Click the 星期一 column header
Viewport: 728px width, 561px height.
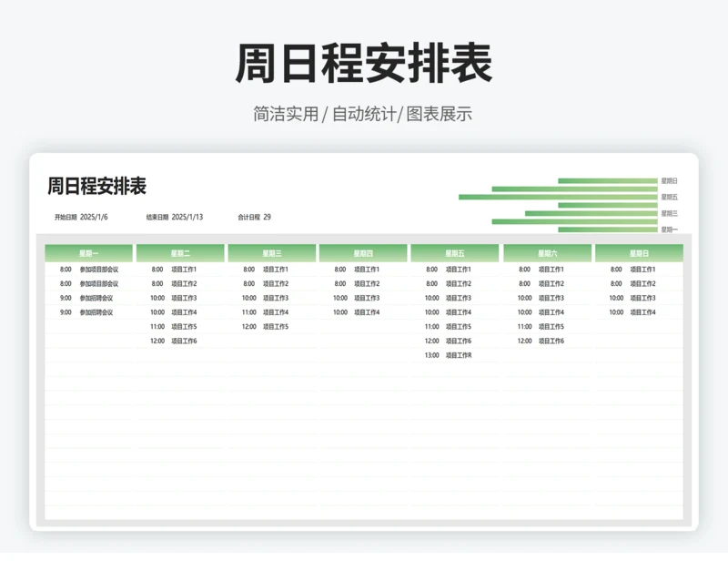point(88,253)
